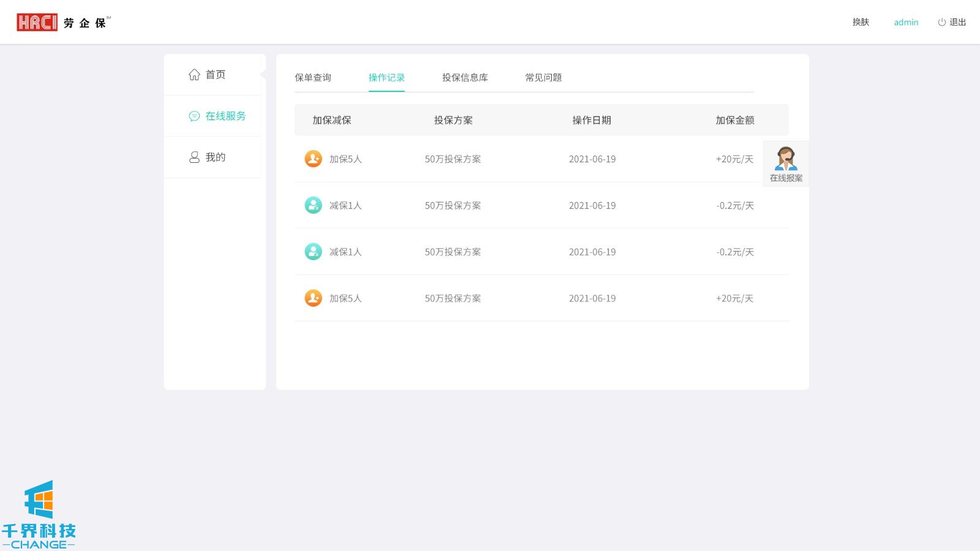Select 在线服务 in the sidebar
Viewport: 980px width, 551px height.
217,116
